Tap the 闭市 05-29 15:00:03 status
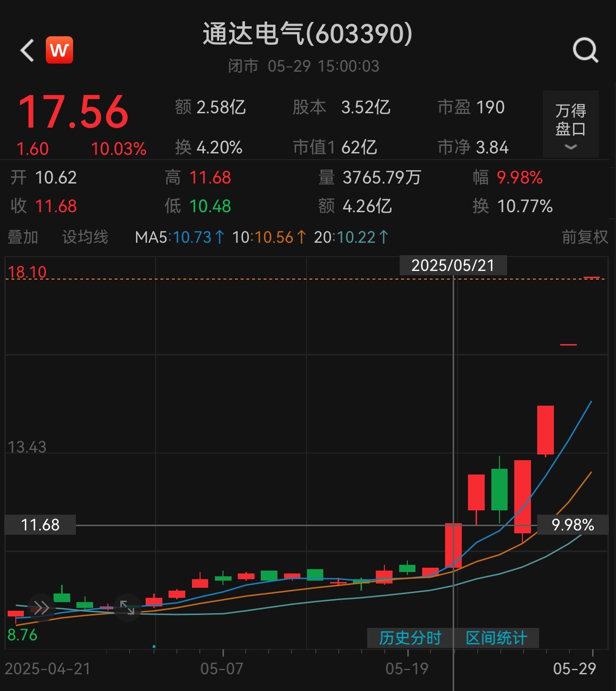Screen dimensions: 616x691 pos(304,66)
